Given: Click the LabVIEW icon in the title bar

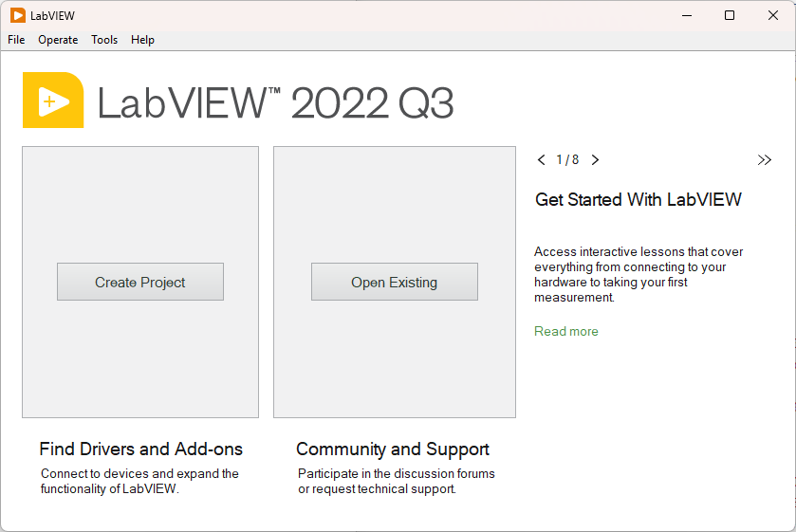Looking at the screenshot, I should [18, 15].
